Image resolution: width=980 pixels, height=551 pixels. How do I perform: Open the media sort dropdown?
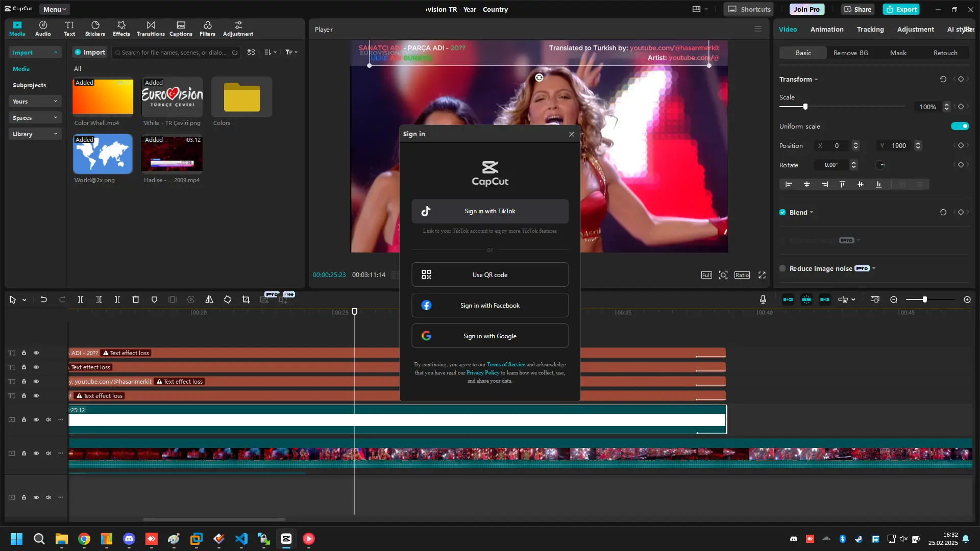271,52
